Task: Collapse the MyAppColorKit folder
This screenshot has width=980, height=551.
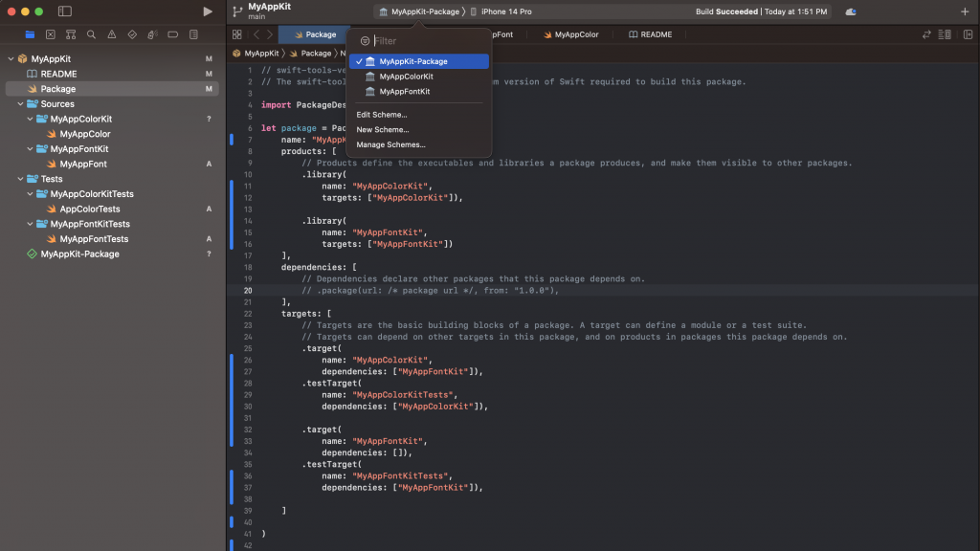Action: (30, 119)
